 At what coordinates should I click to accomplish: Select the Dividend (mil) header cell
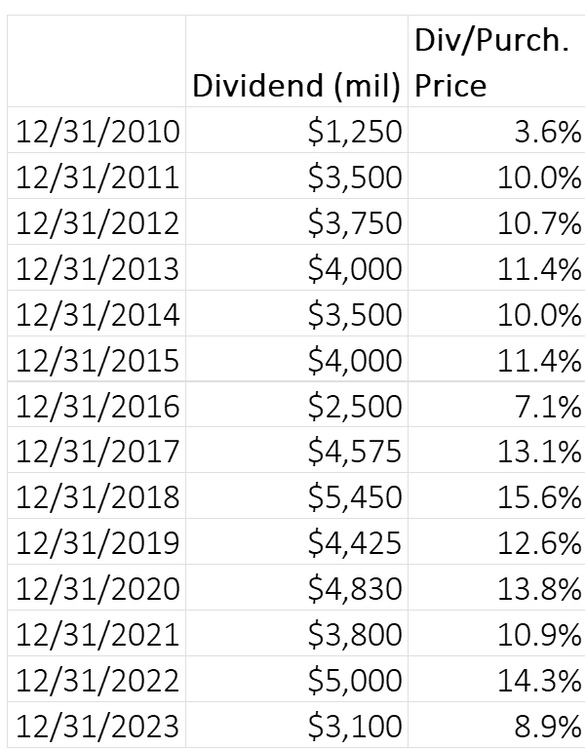click(297, 61)
